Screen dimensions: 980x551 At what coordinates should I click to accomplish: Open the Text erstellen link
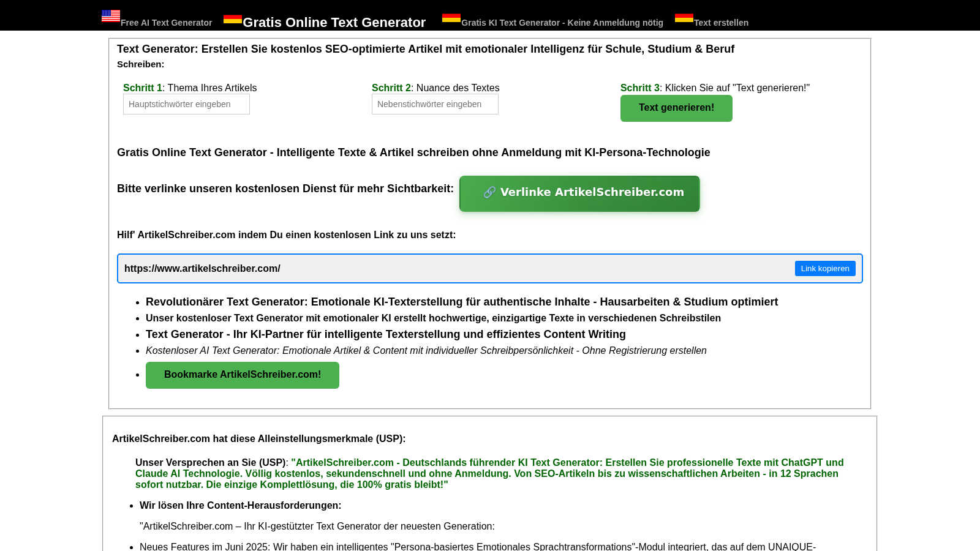[721, 23]
